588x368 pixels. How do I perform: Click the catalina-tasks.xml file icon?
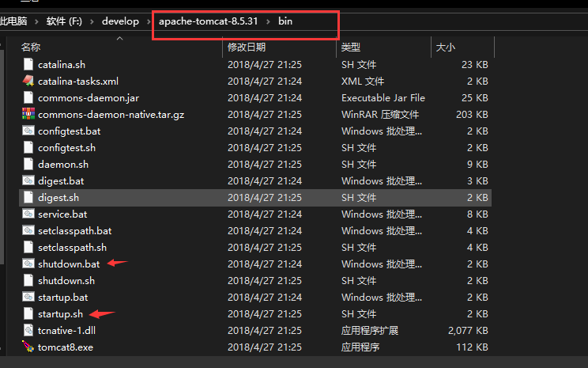(x=28, y=81)
